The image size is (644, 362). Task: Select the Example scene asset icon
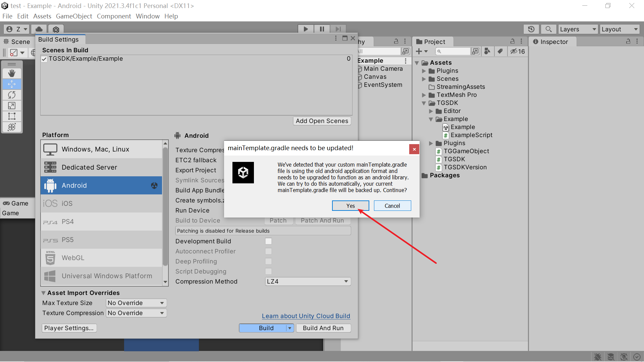[x=446, y=127]
